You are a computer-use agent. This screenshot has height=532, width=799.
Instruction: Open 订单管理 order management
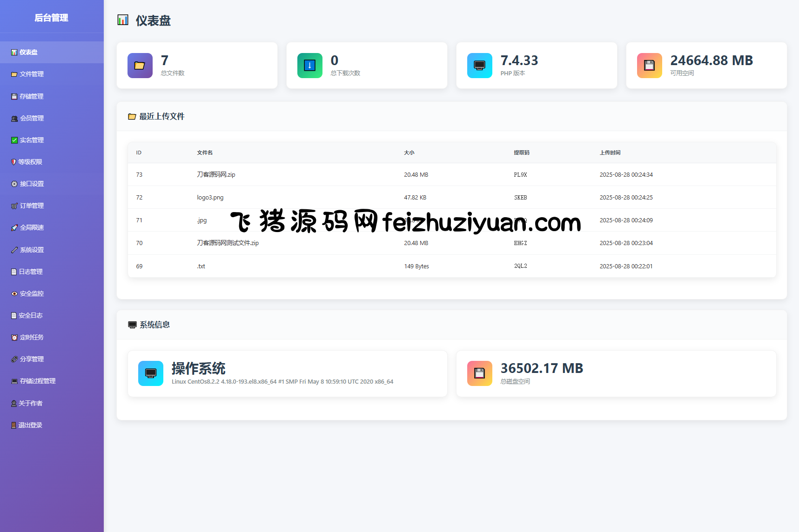click(x=32, y=206)
